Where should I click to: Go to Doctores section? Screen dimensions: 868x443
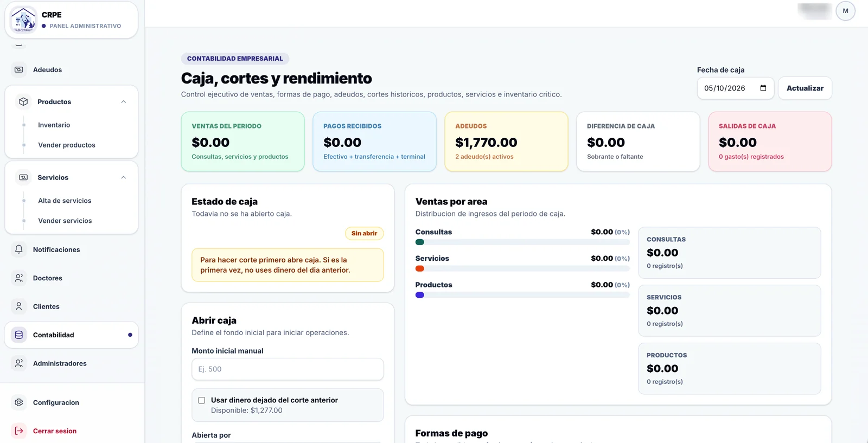72,278
